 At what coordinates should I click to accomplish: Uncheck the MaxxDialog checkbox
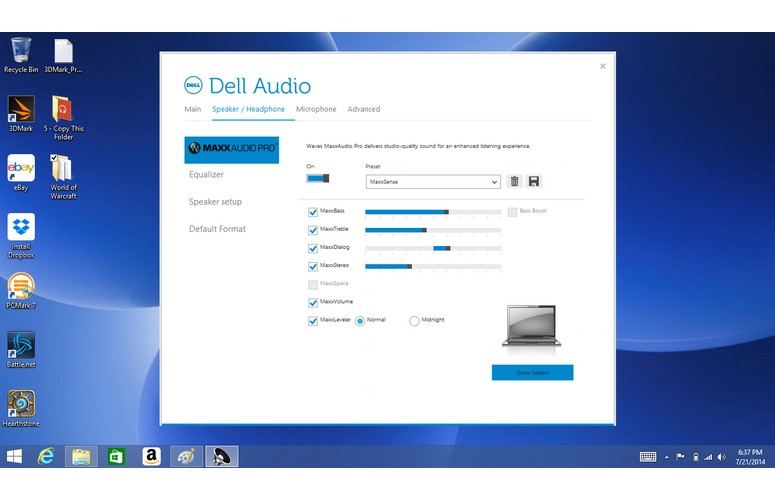pyautogui.click(x=313, y=248)
